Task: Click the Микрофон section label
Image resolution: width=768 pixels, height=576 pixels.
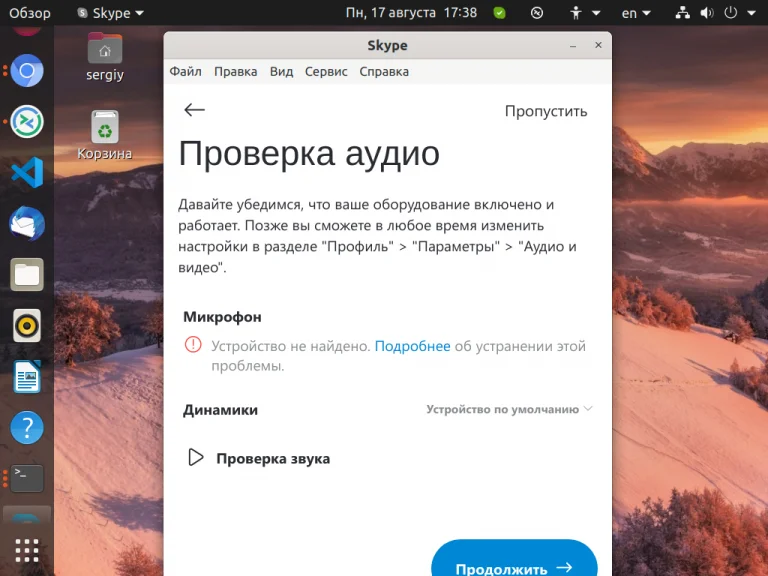Action: tap(222, 317)
